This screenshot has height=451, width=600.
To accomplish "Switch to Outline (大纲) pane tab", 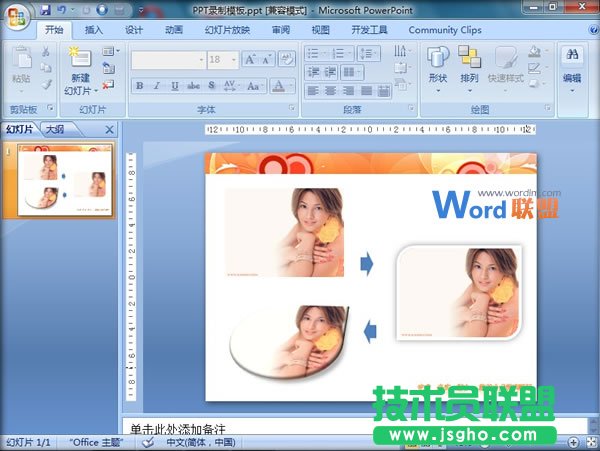I will point(55,129).
